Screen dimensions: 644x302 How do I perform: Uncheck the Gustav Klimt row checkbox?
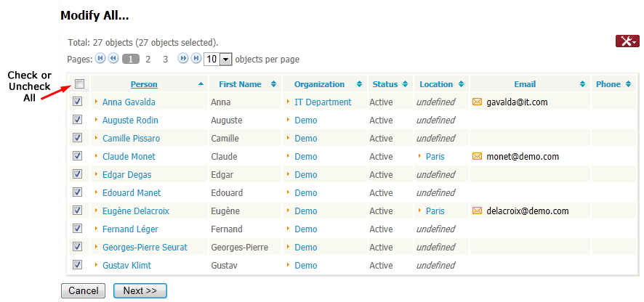pos(78,266)
